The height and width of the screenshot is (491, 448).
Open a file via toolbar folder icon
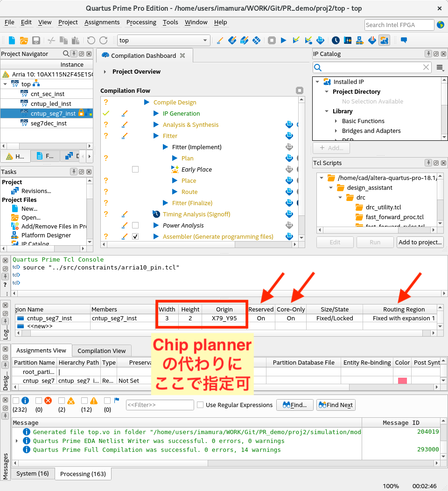pyautogui.click(x=24, y=40)
